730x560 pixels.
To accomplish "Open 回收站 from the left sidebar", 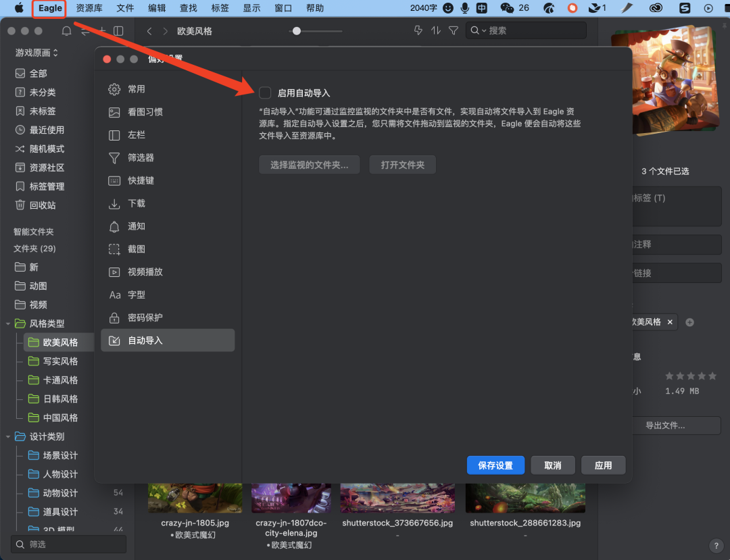I will [x=37, y=205].
